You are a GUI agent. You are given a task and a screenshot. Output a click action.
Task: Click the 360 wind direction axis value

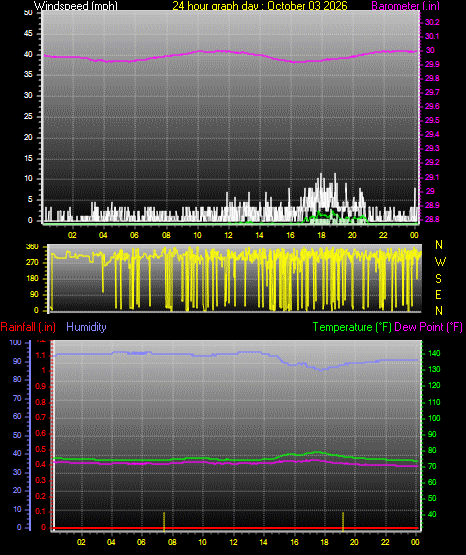pyautogui.click(x=32, y=247)
